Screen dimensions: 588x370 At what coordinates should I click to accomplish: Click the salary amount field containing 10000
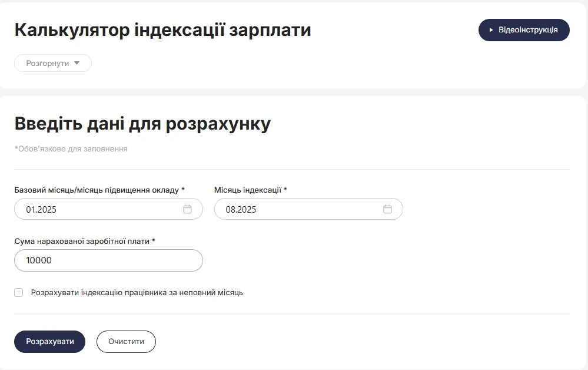click(108, 260)
